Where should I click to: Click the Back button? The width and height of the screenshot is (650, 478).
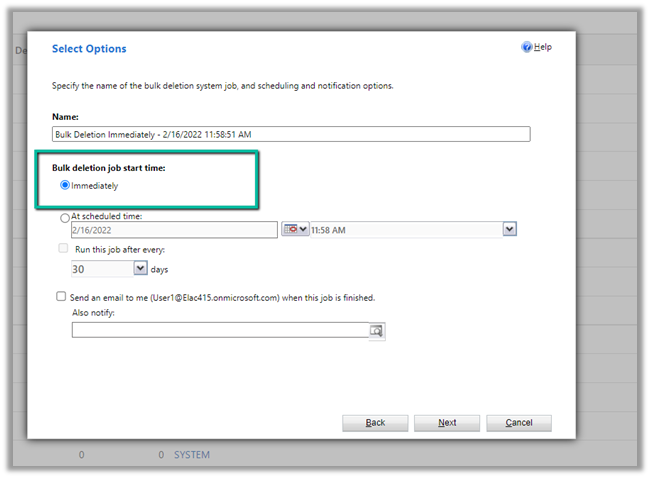coord(375,423)
